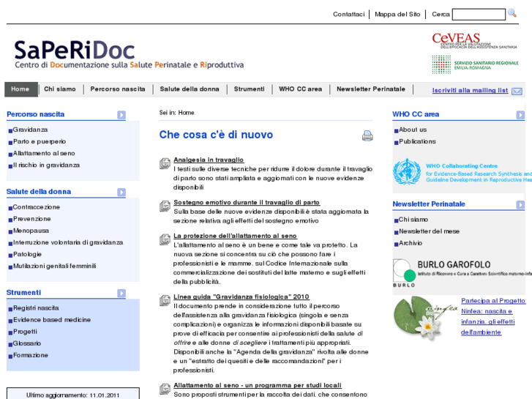Screen dimensions: 532x399
Task: Expand the WHO CC area section arrow
Action: (520, 115)
